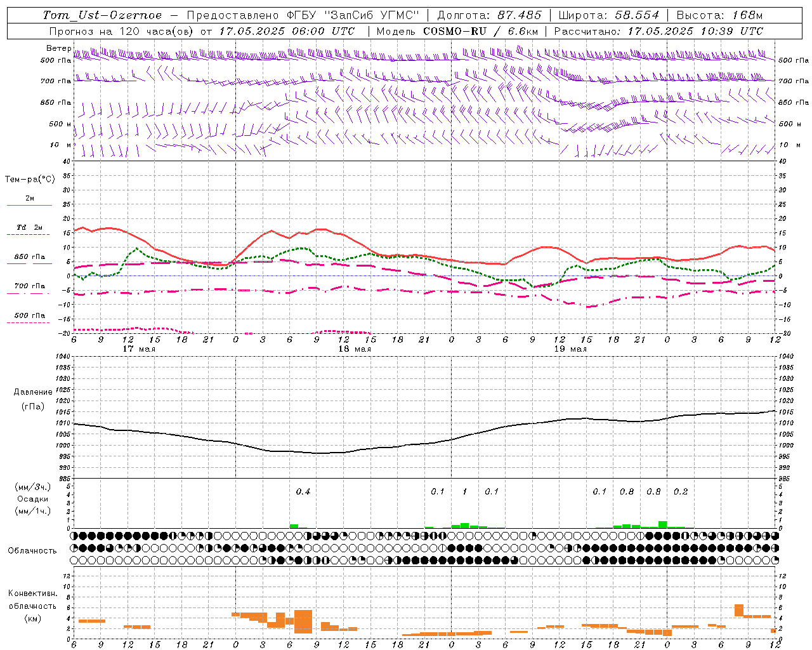Click the 700 гПа entry in temperature legend
The image size is (812, 650).
30,286
